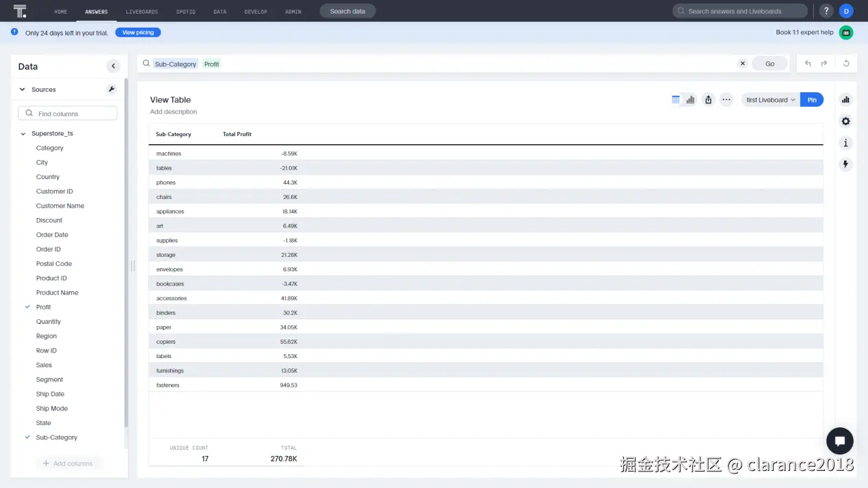Collapse the Sources section

click(22, 89)
